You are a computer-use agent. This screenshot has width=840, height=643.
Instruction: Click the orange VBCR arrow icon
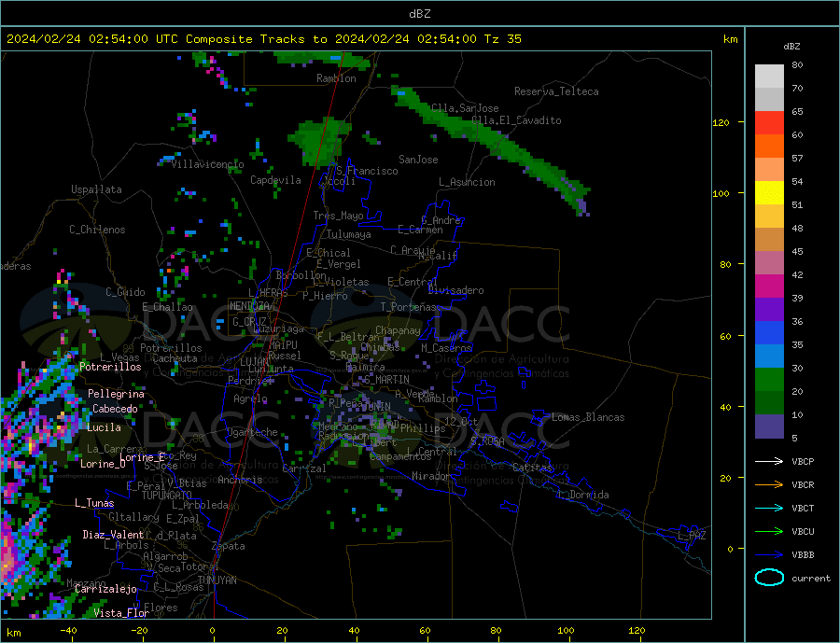(x=769, y=485)
